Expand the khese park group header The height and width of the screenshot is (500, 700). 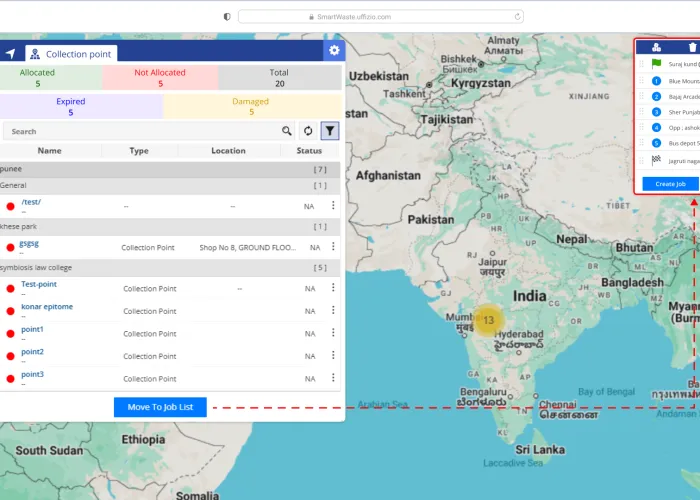[x=170, y=227]
